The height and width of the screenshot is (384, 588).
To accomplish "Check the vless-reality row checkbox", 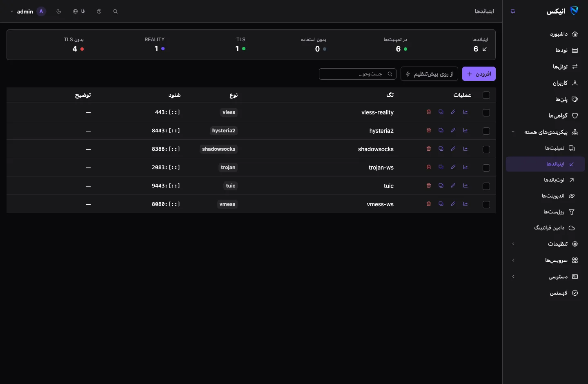I will 486,113.
